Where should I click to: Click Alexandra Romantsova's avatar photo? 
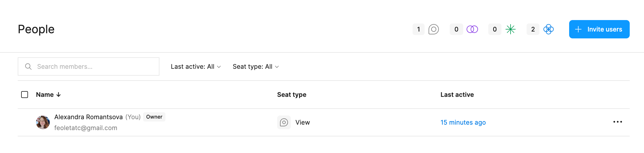coord(43,122)
